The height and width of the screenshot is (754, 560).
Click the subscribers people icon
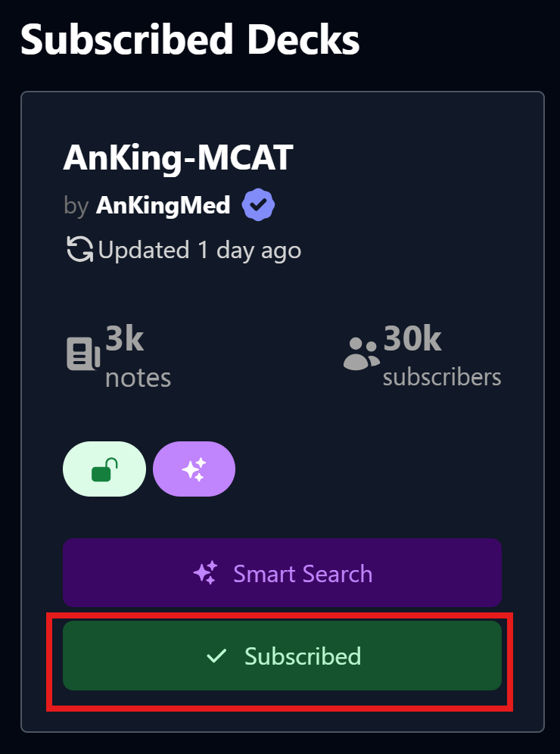(361, 353)
